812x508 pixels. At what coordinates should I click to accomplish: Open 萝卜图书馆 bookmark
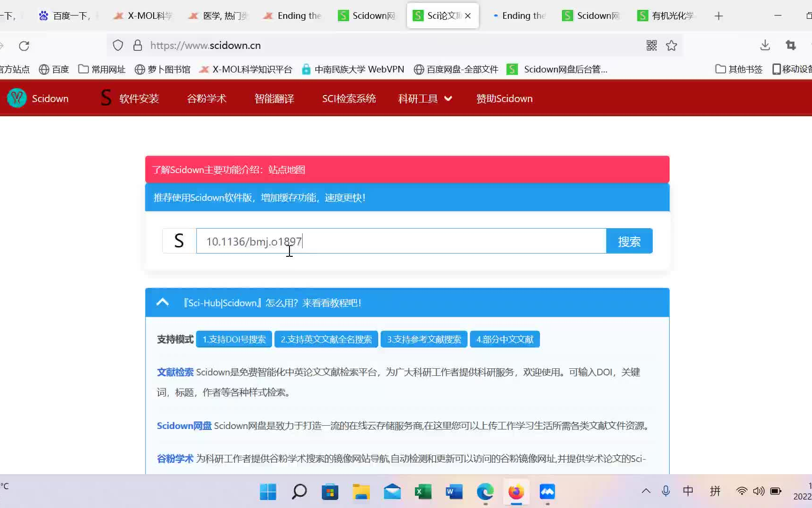click(x=163, y=69)
